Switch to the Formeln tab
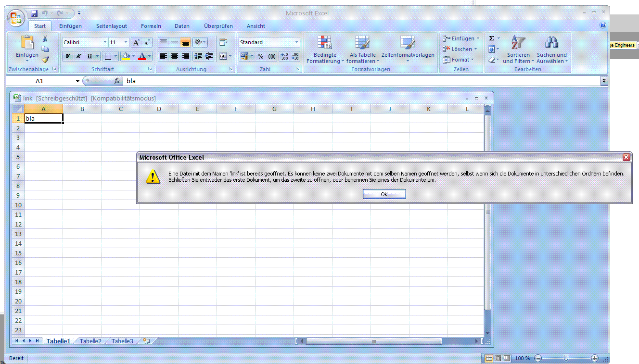 click(x=151, y=26)
